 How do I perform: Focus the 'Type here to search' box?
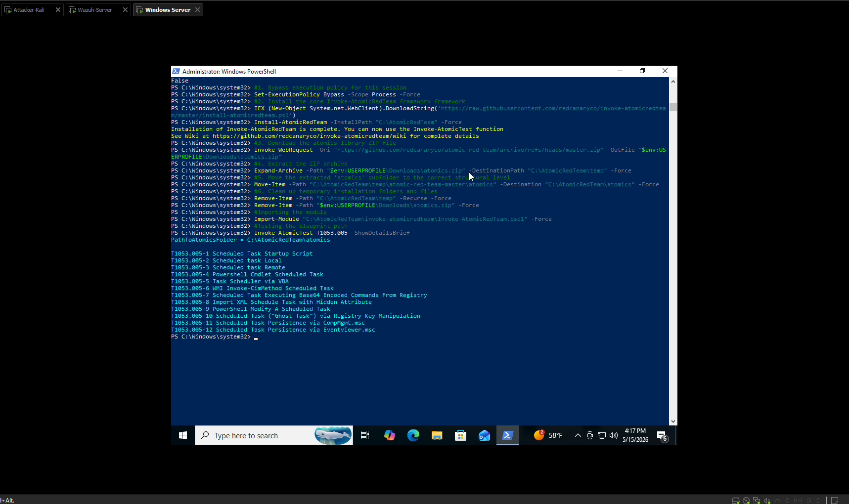pyautogui.click(x=274, y=435)
